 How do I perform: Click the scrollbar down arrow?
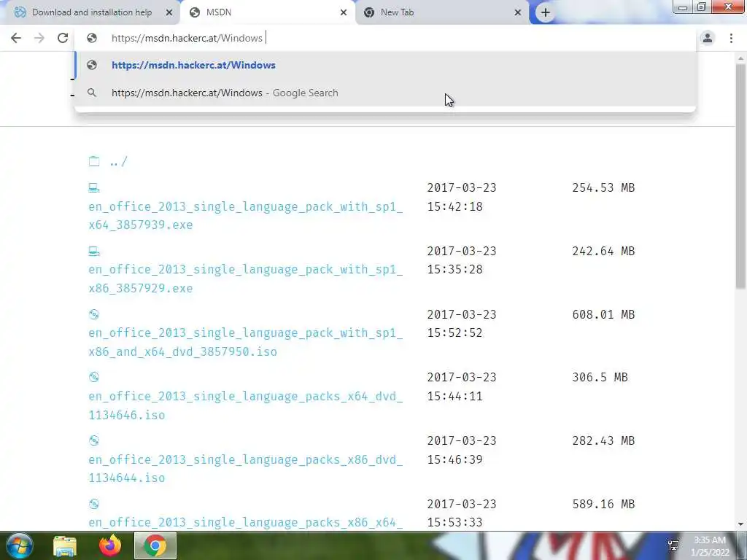740,524
